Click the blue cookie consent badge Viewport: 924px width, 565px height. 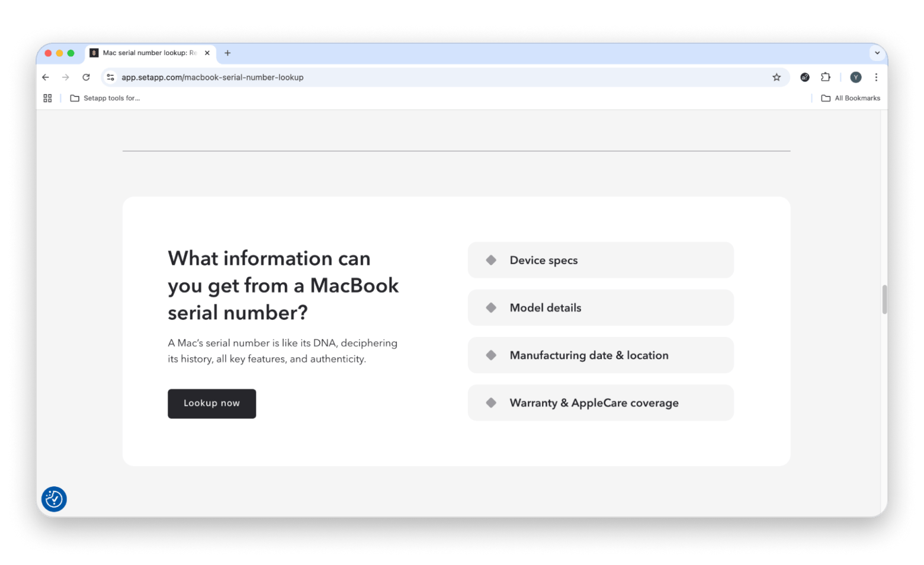click(x=54, y=499)
